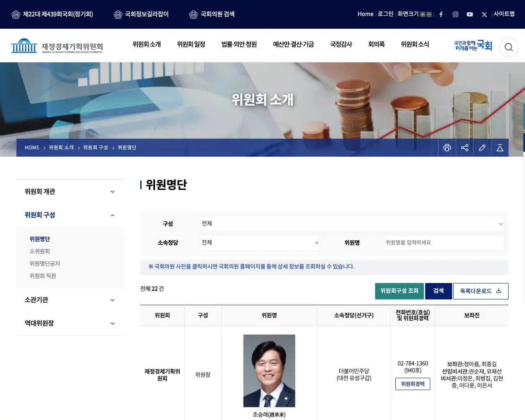Increase screen size with plus icon
Image resolution: width=525 pixels, height=420 pixels.
click(x=422, y=14)
